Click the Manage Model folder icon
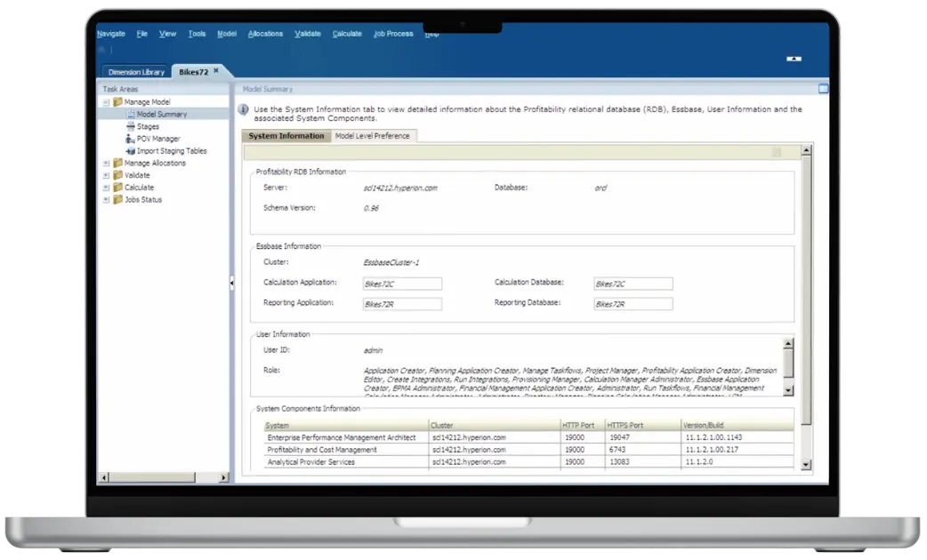 119,101
